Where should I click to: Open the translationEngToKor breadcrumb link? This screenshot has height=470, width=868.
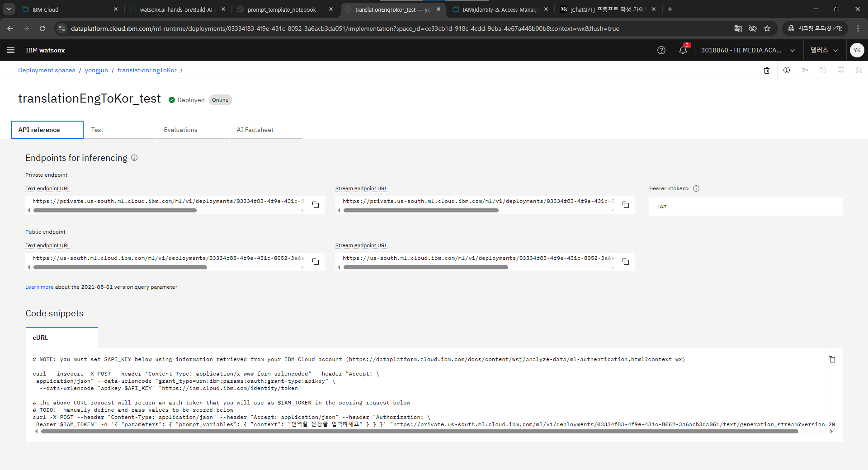(147, 70)
